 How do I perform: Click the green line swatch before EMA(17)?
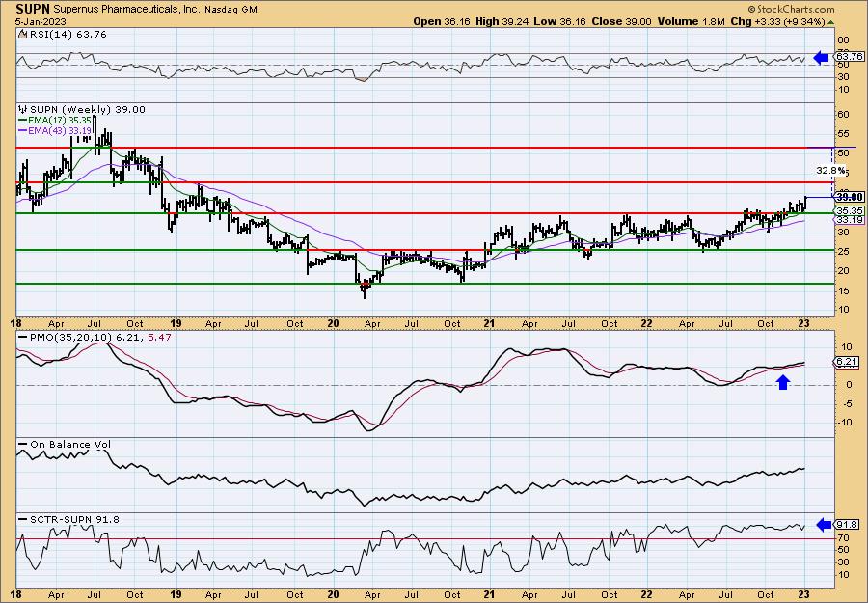pyautogui.click(x=25, y=121)
